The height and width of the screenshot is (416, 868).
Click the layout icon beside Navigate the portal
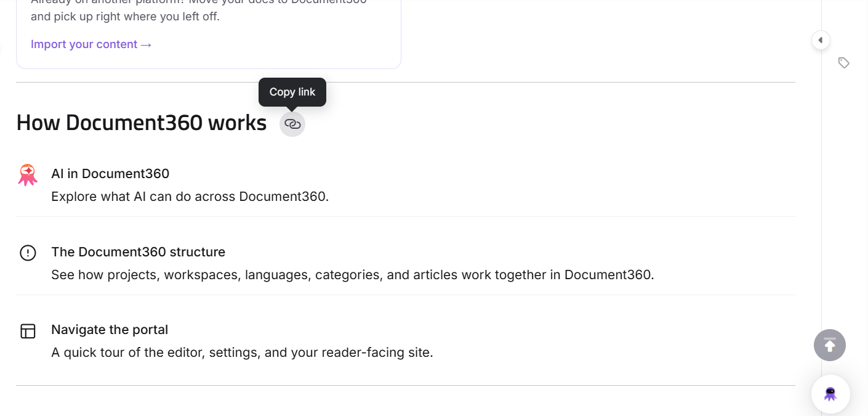point(28,331)
